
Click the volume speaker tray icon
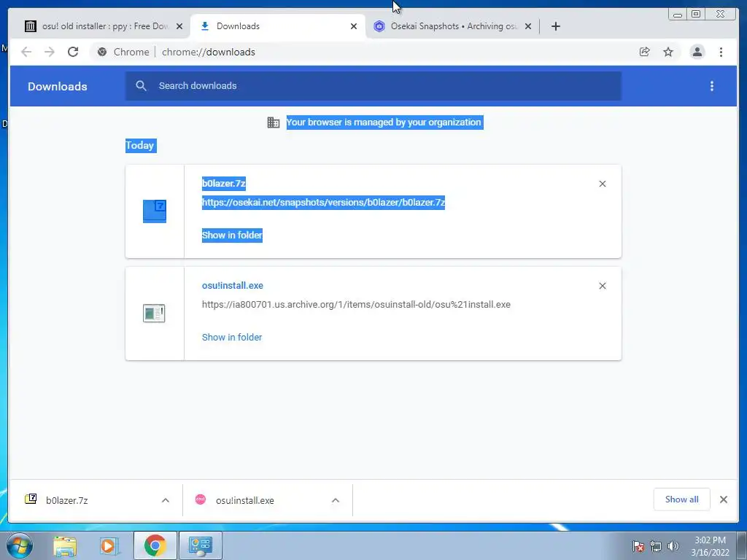[673, 546]
